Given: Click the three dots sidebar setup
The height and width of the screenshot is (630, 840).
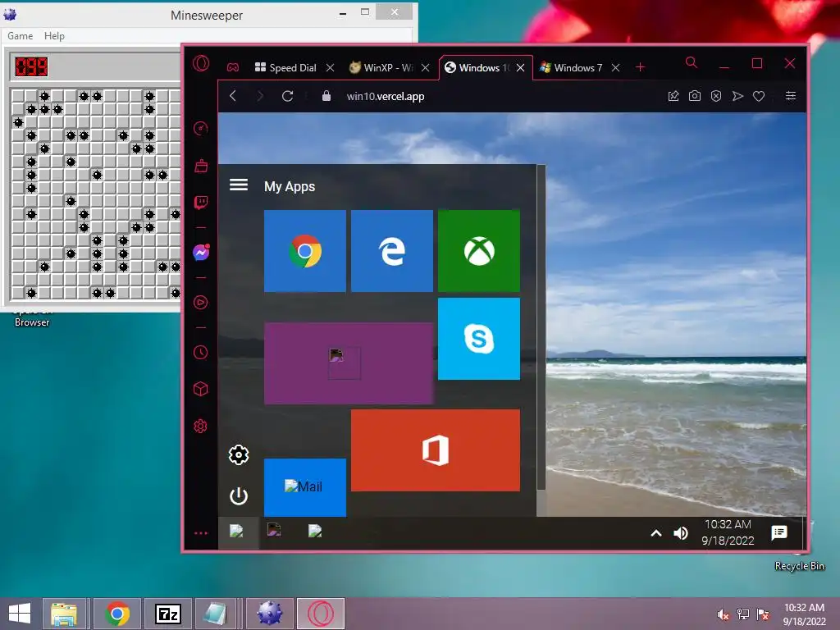Looking at the screenshot, I should point(201,533).
